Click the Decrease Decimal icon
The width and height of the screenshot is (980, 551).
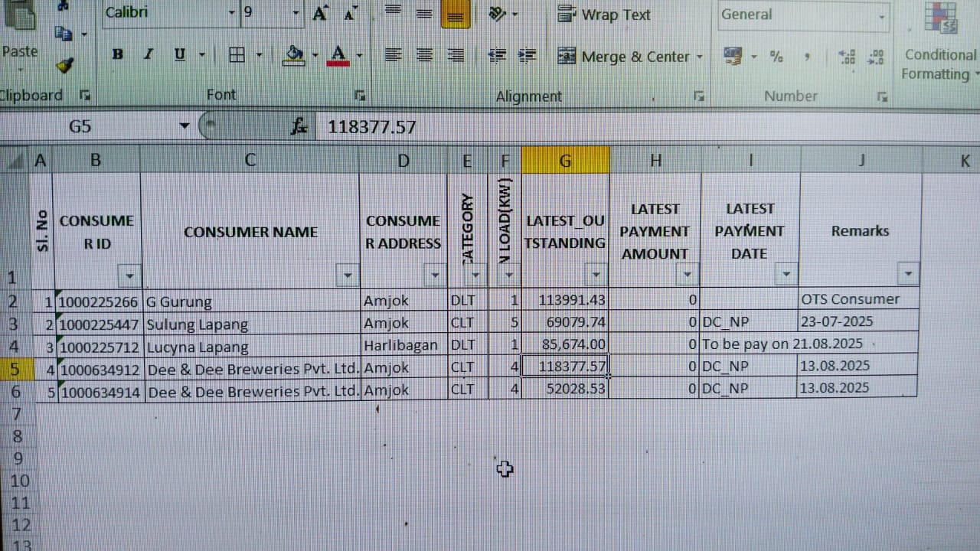click(x=877, y=56)
